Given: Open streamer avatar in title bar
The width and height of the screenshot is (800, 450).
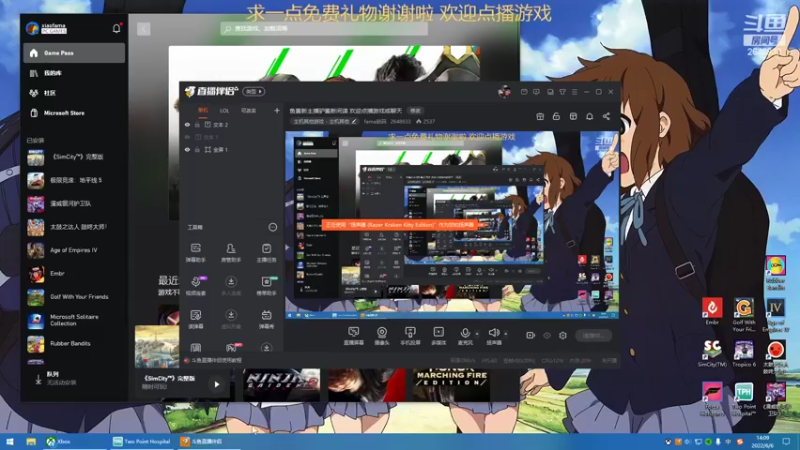Looking at the screenshot, I should click(504, 92).
